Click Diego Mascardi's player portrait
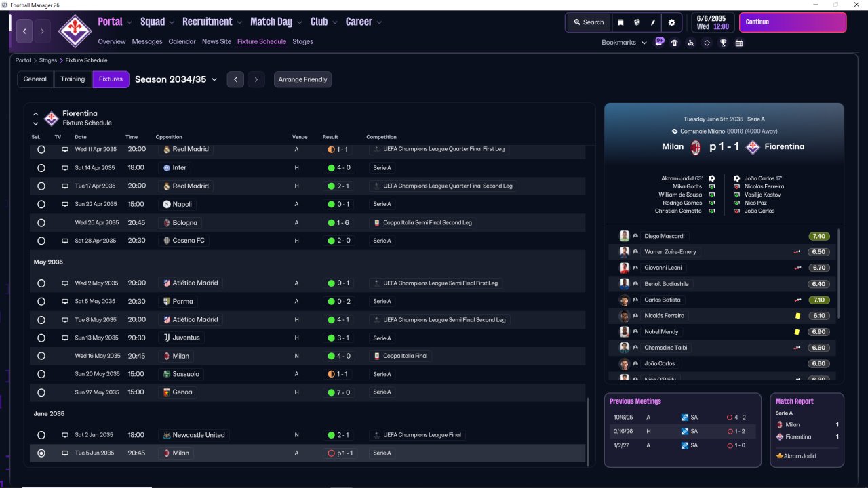 625,236
